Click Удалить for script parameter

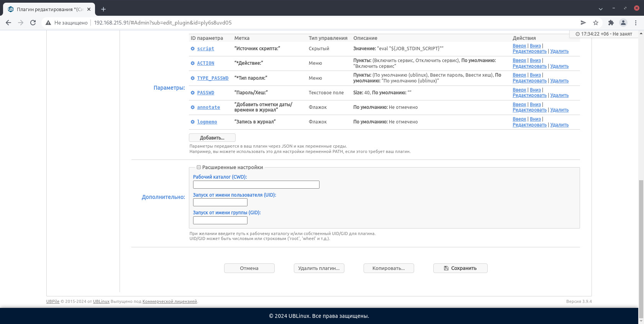point(559,51)
